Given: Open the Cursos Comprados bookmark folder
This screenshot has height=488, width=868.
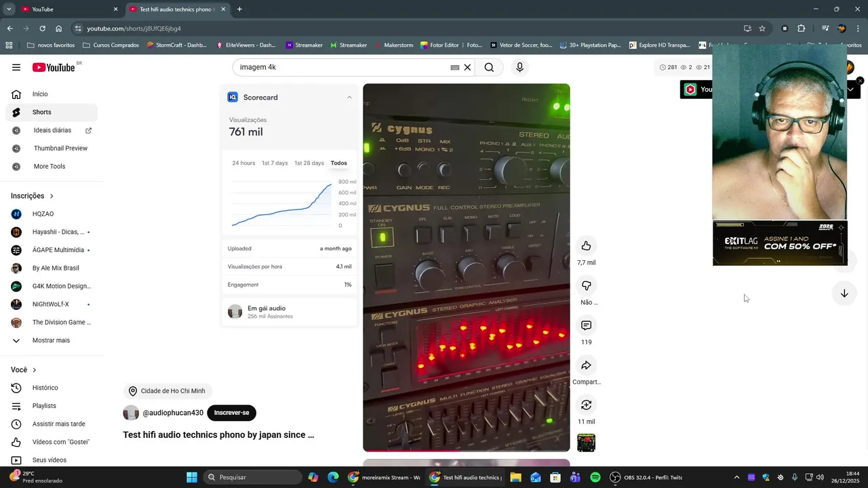Looking at the screenshot, I should pyautogui.click(x=111, y=45).
